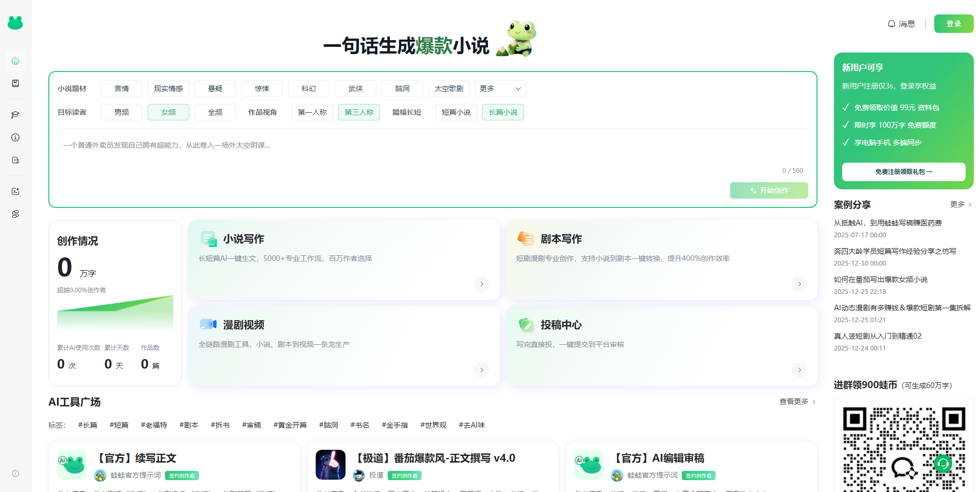The image size is (980, 492).
Task: Click 免费注册领取礼包 button
Action: pyautogui.click(x=903, y=172)
